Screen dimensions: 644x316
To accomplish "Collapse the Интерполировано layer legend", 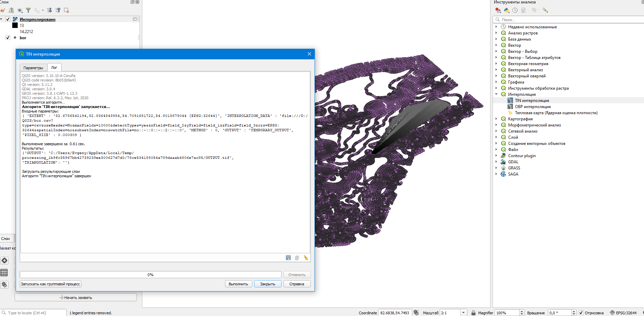I will pos(2,19).
